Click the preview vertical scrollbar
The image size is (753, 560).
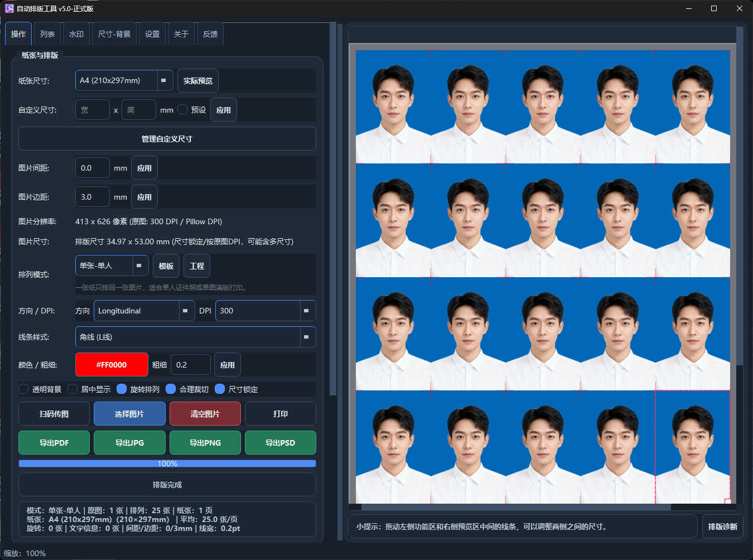740,195
